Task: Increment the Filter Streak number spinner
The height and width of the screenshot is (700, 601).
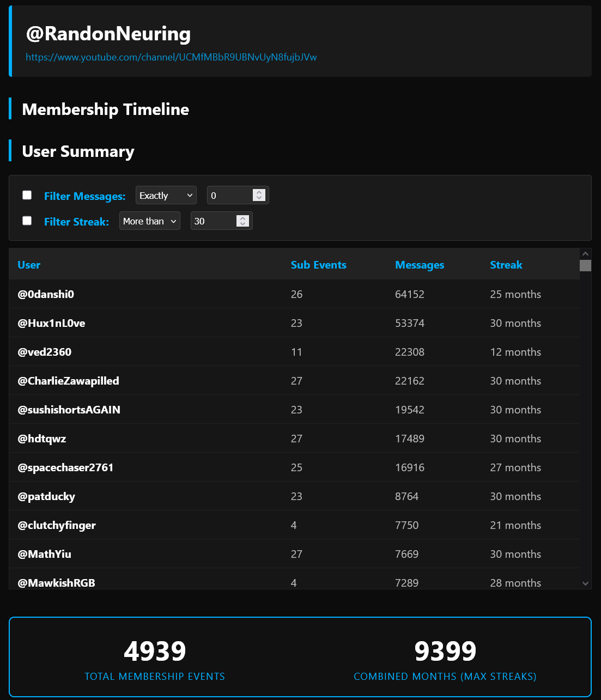Action: (x=243, y=217)
